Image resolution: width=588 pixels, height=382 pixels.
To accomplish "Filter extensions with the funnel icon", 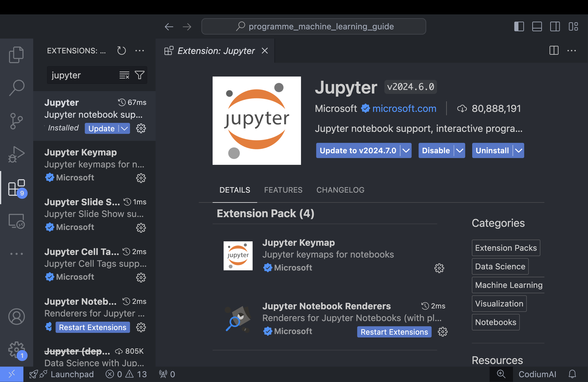I will point(140,75).
